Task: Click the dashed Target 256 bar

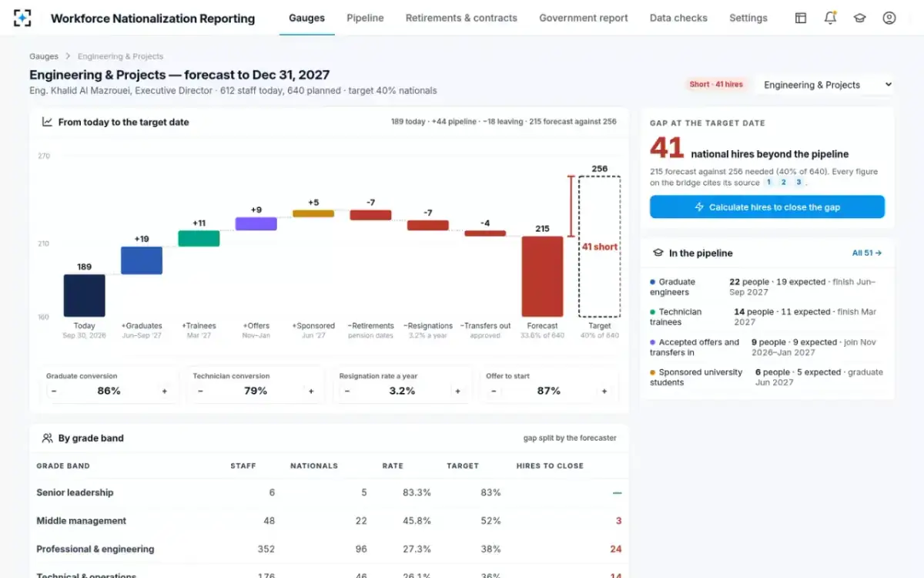Action: click(x=600, y=247)
